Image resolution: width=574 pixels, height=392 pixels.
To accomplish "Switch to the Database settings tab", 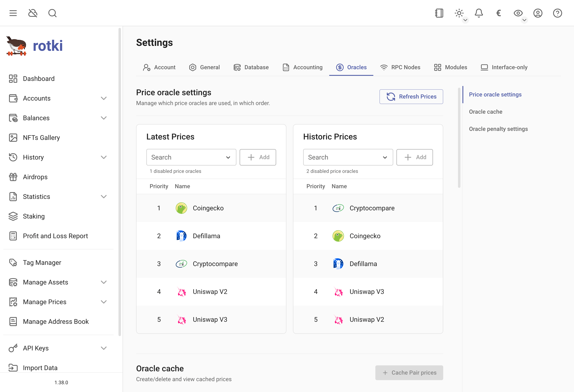I will [x=251, y=67].
